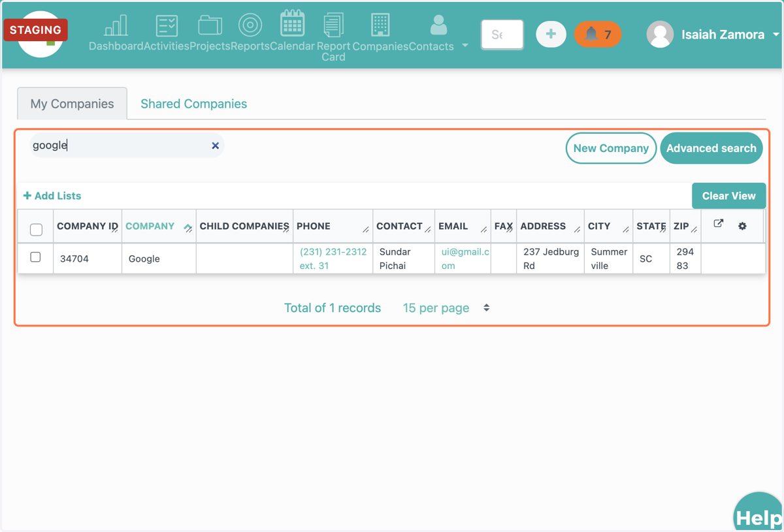The height and width of the screenshot is (532, 784).
Task: Open the table settings gear icon
Action: [x=742, y=226]
